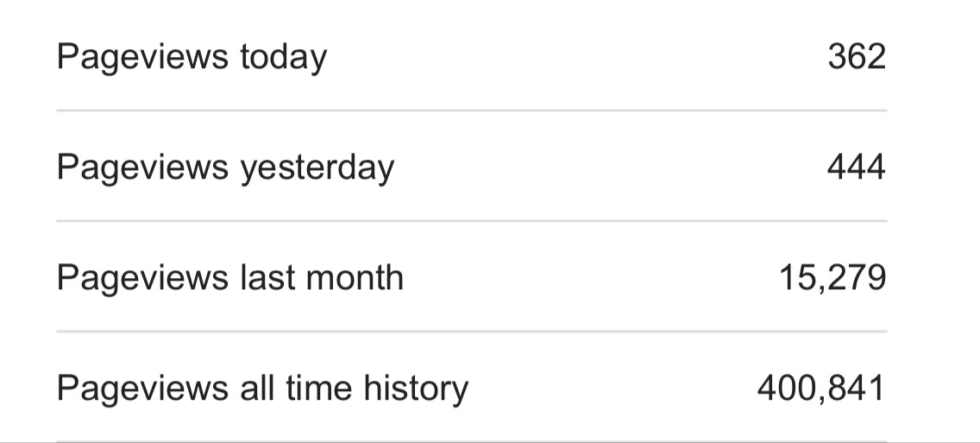Click the separator beneath Pageviews last month

[x=471, y=332]
